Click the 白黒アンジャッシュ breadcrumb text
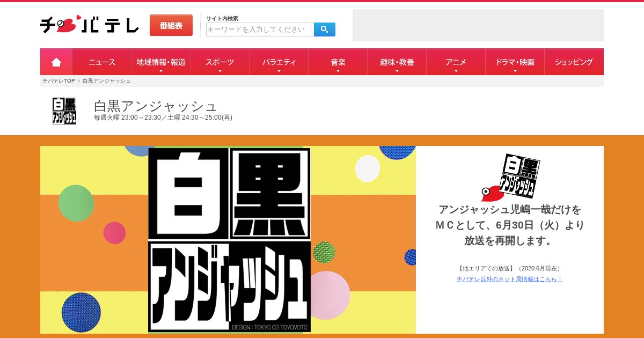644x338 pixels. (x=106, y=81)
